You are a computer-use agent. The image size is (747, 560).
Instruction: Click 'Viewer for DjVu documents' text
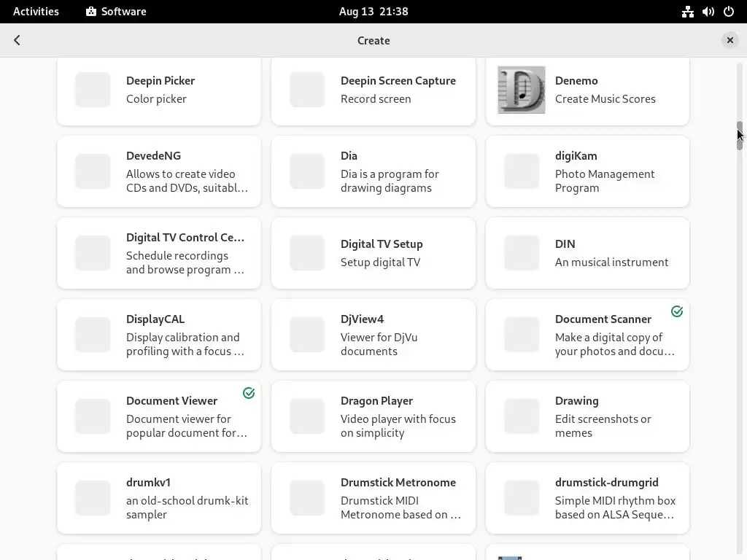(x=379, y=344)
